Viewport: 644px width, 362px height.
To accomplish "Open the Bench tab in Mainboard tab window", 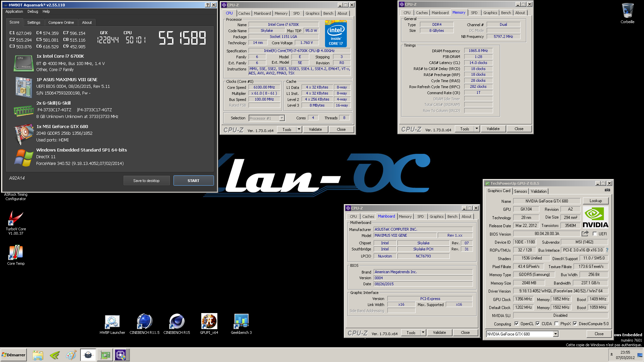I will (x=452, y=217).
